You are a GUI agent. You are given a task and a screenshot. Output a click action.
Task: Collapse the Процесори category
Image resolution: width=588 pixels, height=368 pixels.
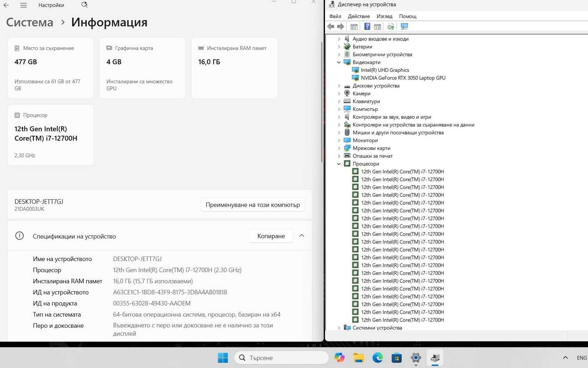[339, 164]
